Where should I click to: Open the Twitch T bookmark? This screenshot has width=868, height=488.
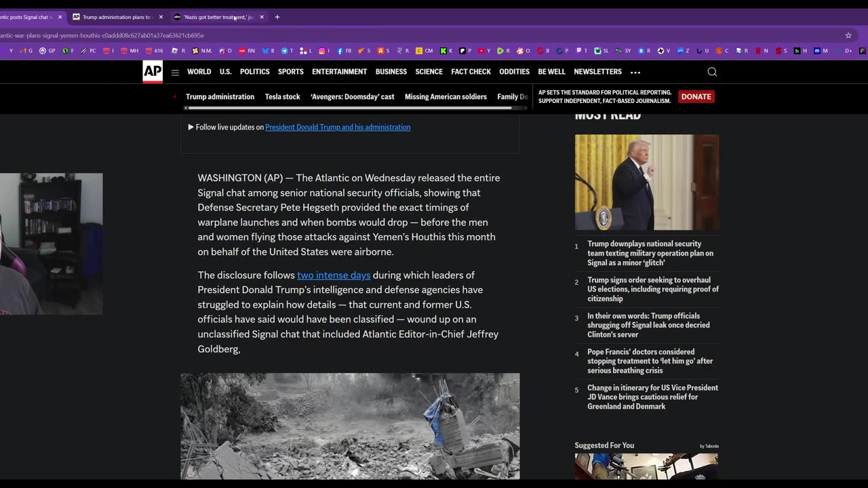point(582,51)
